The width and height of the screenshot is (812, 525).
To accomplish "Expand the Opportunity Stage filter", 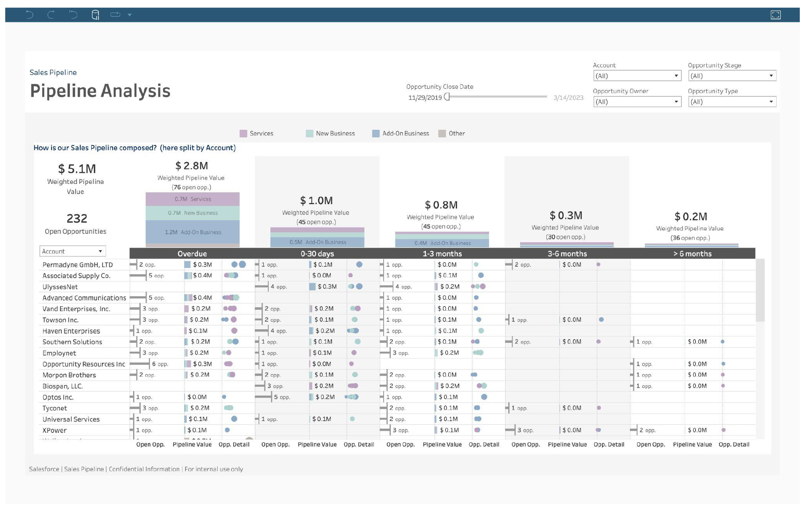I will pyautogui.click(x=731, y=76).
